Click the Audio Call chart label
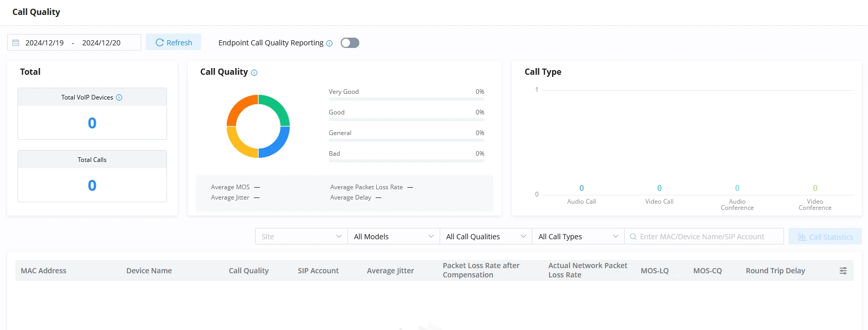Screen dimensions: 868x330 (581, 202)
